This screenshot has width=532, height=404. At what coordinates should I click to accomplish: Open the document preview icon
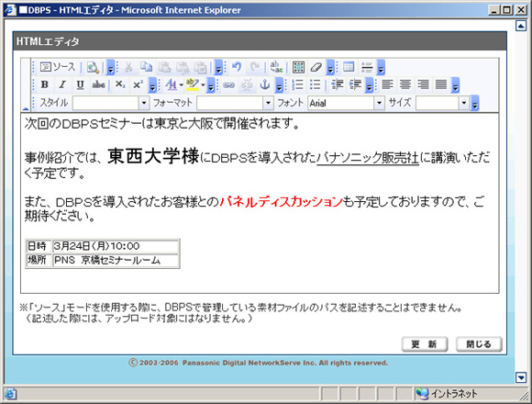pyautogui.click(x=93, y=67)
